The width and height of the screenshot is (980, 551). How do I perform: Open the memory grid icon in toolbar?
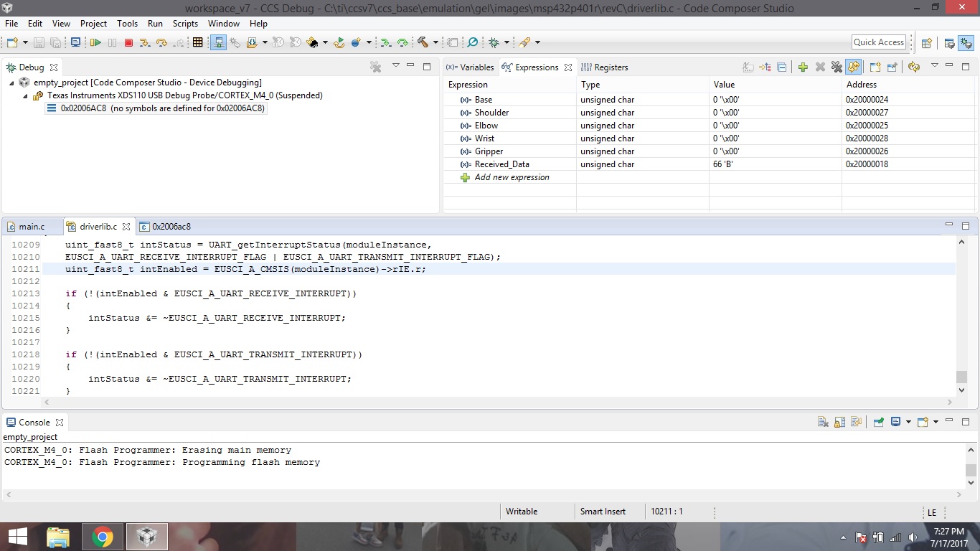tap(198, 42)
